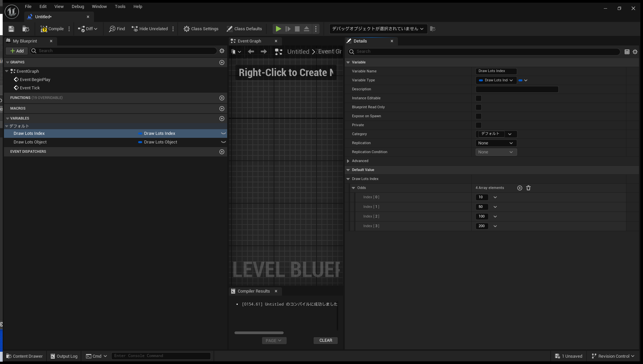
Task: Click the graph forward navigation arrow
Action: point(264,52)
